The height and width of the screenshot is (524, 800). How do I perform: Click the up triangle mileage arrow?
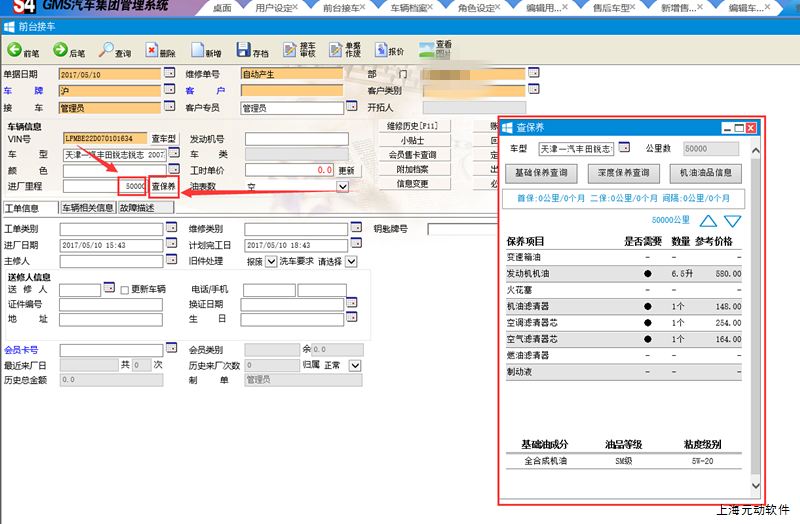[708, 220]
